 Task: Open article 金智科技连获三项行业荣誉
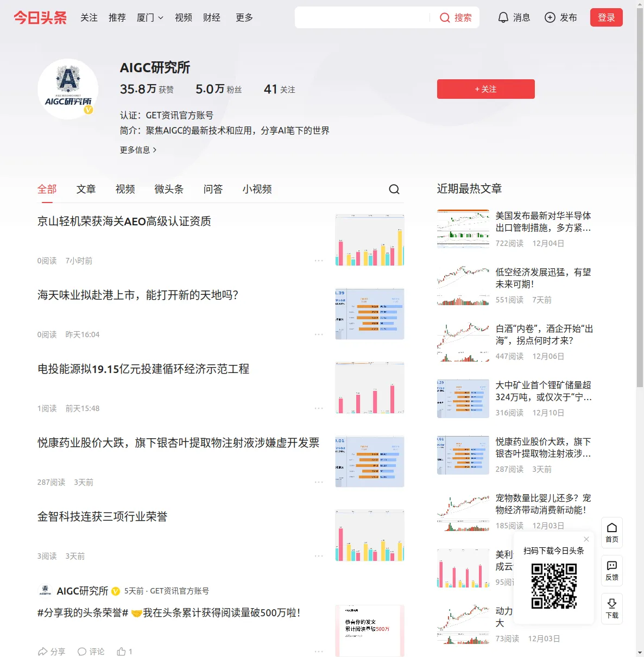[x=103, y=517]
